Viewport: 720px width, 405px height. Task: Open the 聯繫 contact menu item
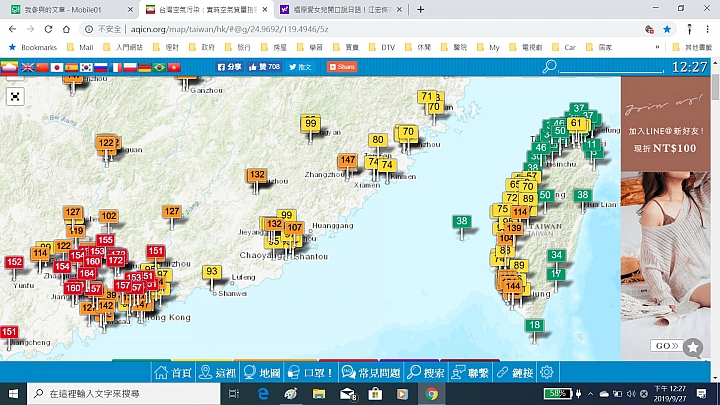tap(470, 372)
